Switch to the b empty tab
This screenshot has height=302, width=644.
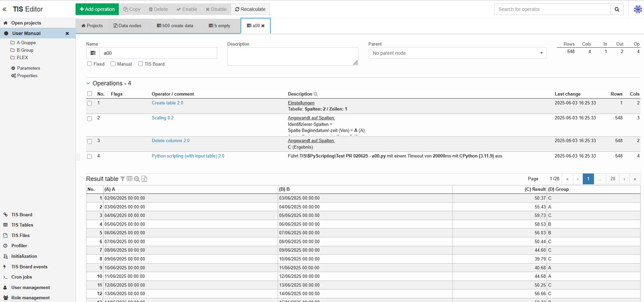pos(219,26)
